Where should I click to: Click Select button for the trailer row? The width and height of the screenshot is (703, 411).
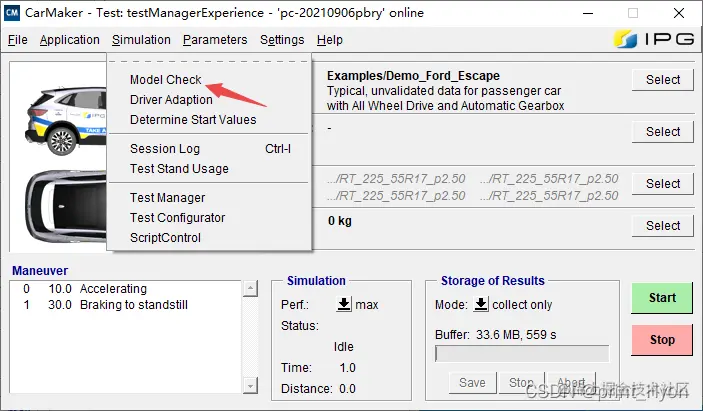point(663,132)
